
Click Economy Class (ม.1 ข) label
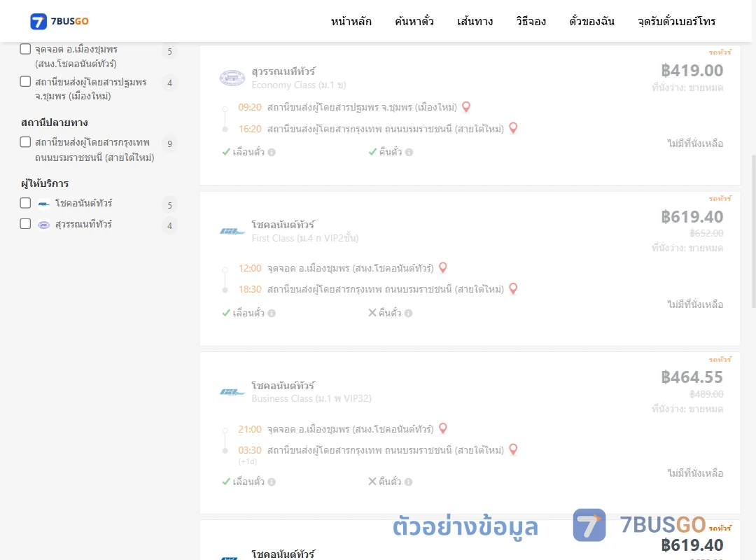click(299, 85)
